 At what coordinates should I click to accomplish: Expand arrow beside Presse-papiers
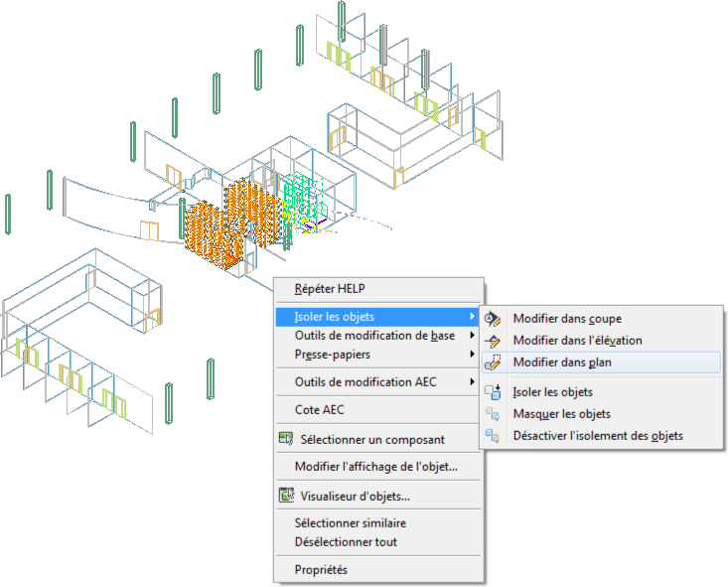tap(472, 354)
